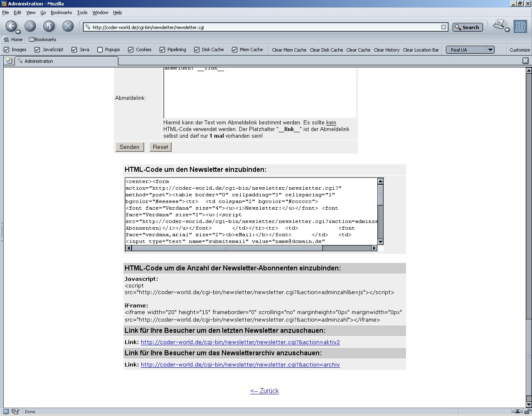Click Clear History
532x416 pixels.
387,50
